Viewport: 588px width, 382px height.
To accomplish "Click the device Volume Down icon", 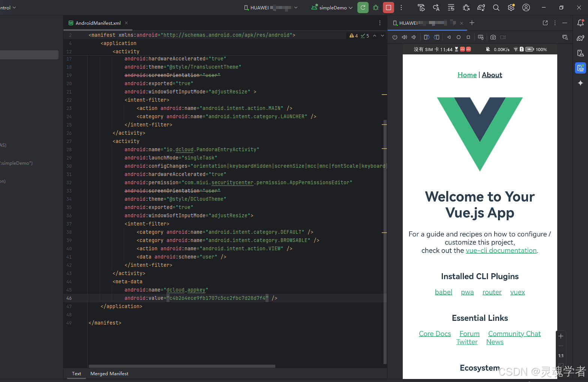I will click(414, 37).
